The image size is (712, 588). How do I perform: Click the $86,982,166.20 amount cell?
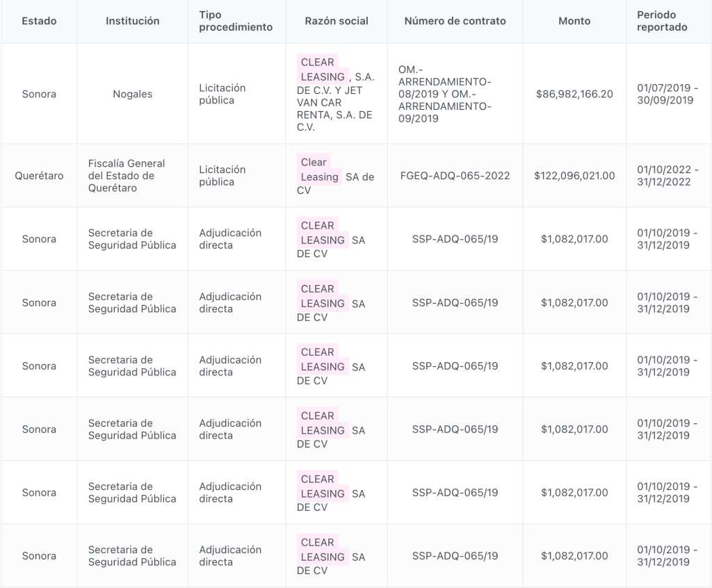574,94
